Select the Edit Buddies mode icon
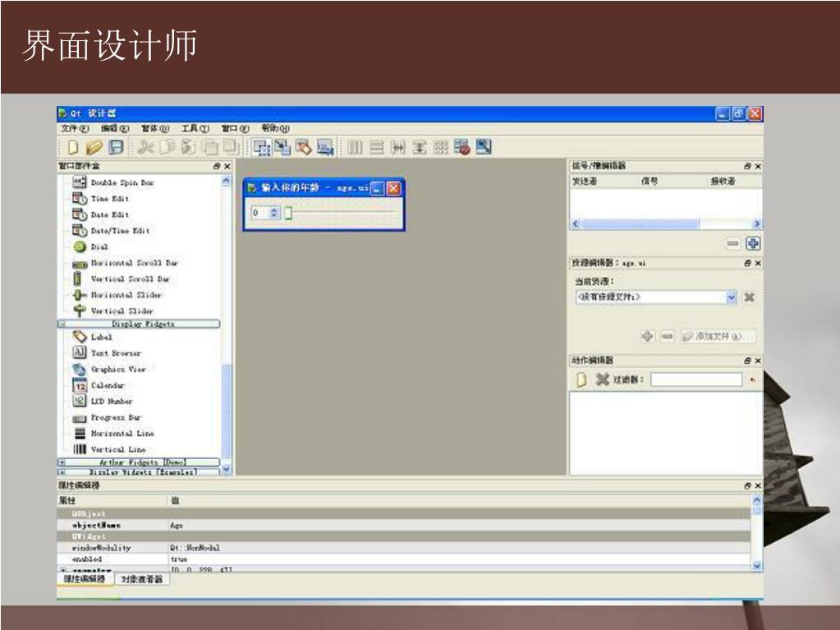The width and height of the screenshot is (840, 630). point(303,147)
